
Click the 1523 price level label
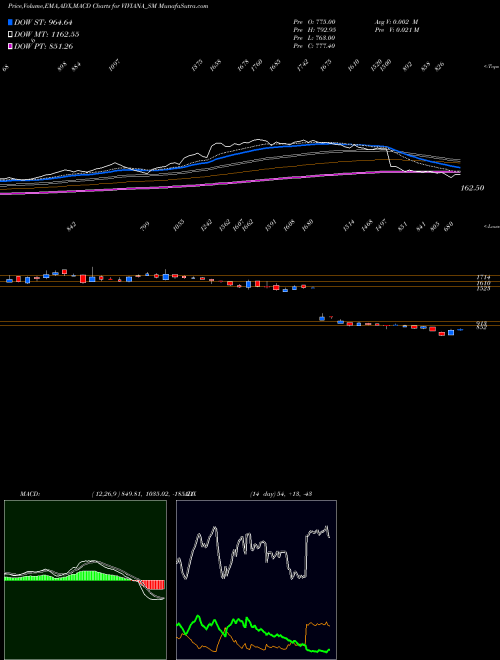[483, 289]
